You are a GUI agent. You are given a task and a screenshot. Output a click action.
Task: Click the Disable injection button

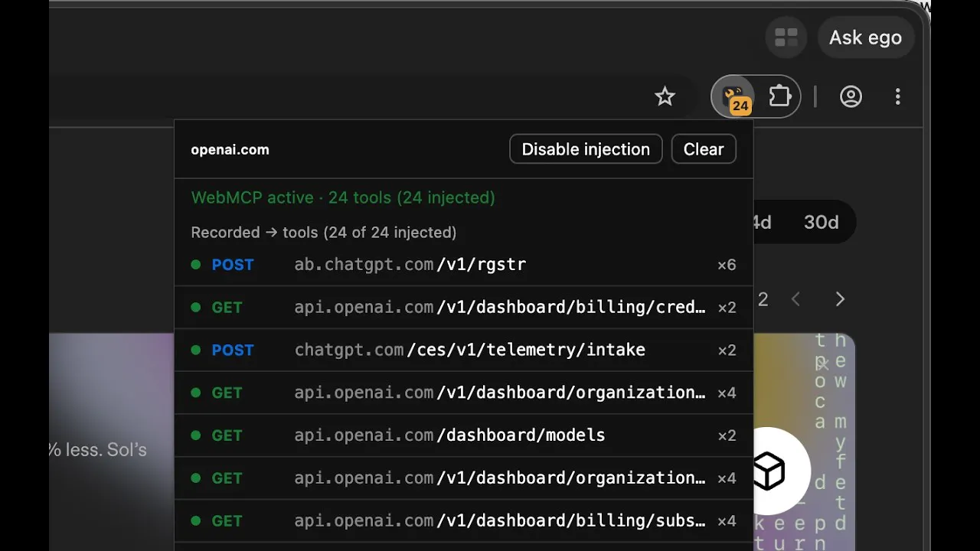tap(586, 149)
